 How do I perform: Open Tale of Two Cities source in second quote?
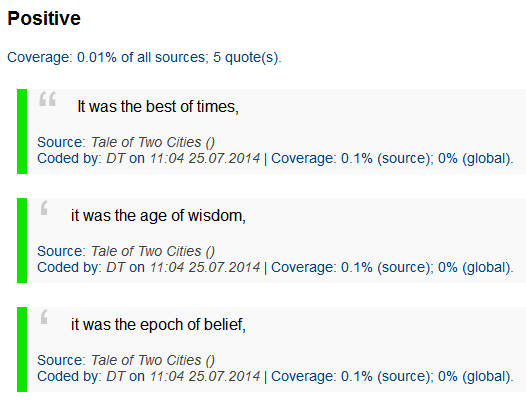pyautogui.click(x=153, y=251)
